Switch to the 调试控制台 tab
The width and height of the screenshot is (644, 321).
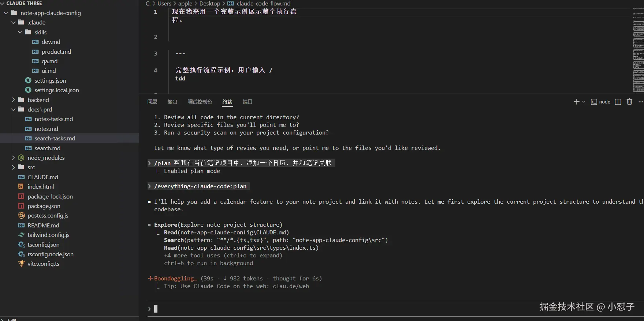200,102
